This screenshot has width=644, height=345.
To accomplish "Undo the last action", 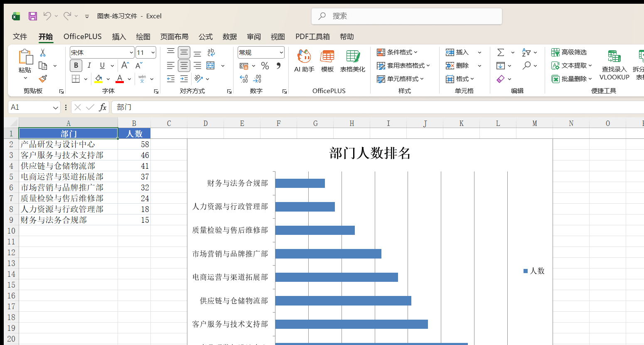I will click(x=47, y=16).
